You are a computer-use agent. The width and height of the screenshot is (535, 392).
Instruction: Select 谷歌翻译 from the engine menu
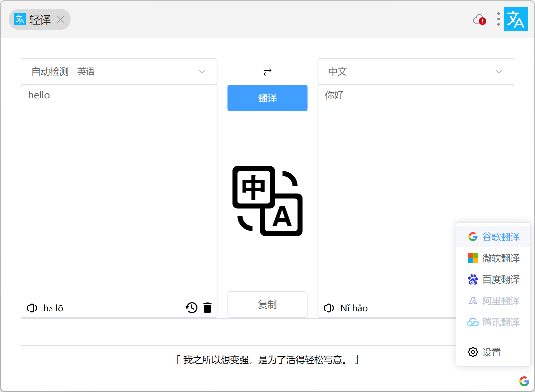(x=493, y=237)
